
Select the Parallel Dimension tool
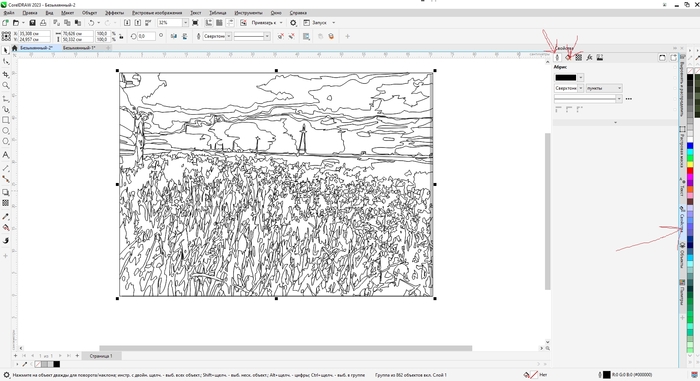click(5, 168)
